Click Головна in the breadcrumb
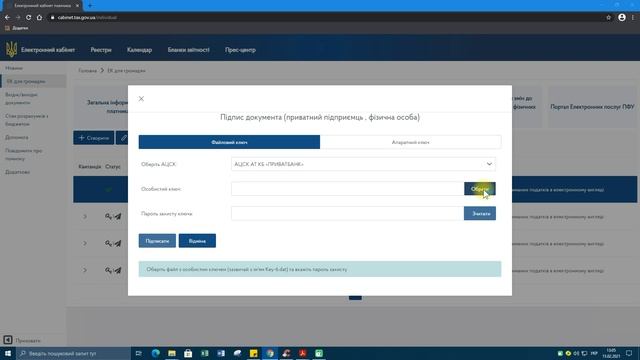Image resolution: width=640 pixels, height=360 pixels. [x=87, y=71]
